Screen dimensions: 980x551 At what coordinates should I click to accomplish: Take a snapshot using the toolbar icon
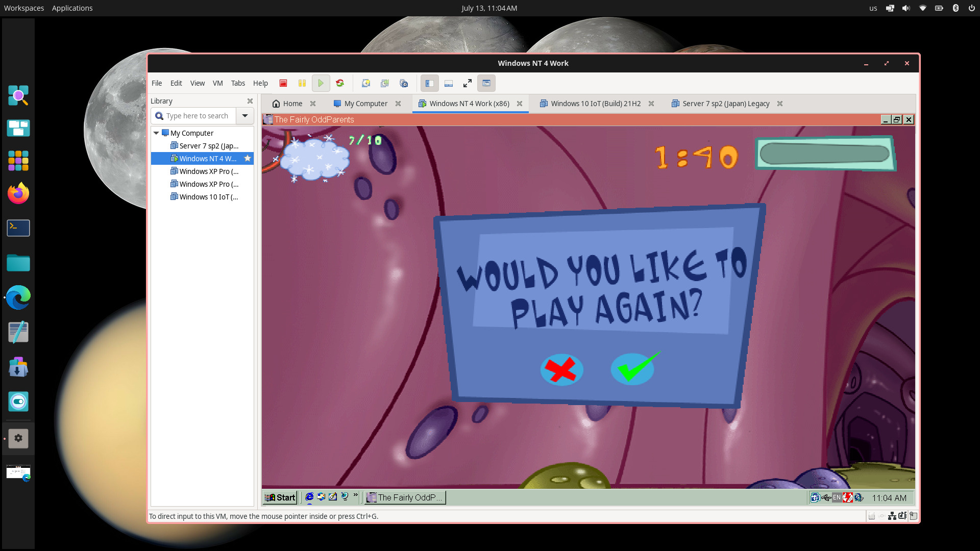point(366,83)
